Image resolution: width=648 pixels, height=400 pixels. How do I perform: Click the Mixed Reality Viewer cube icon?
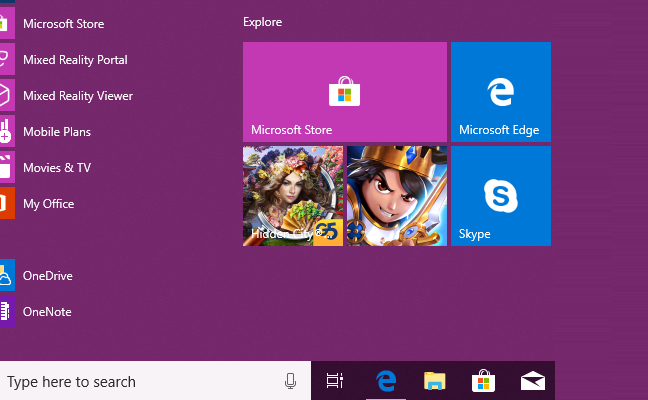(7, 95)
